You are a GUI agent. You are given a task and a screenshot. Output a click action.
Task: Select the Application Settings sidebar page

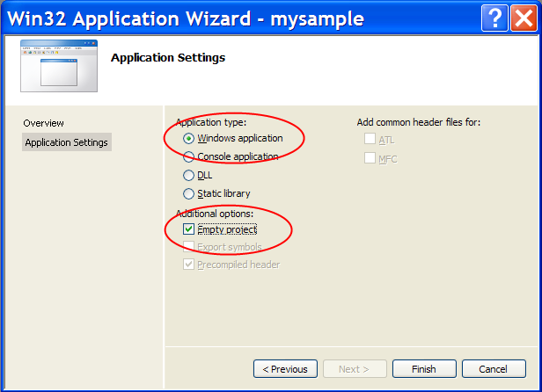coord(67,142)
